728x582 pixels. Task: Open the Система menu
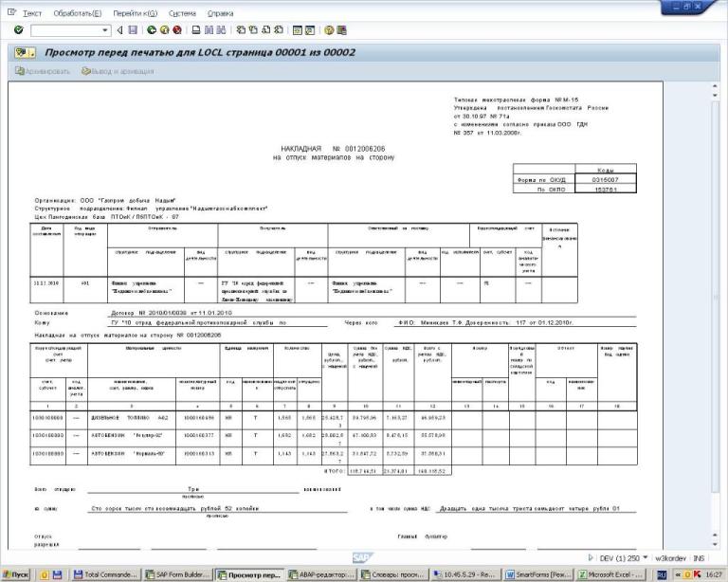tap(182, 13)
